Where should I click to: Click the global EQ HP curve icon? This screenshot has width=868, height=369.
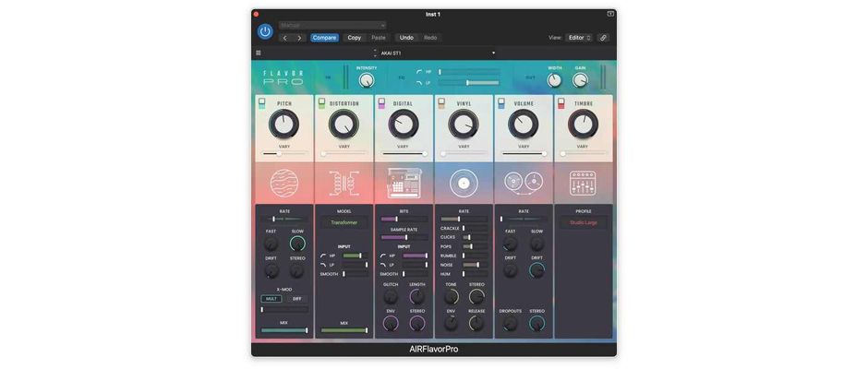(419, 72)
